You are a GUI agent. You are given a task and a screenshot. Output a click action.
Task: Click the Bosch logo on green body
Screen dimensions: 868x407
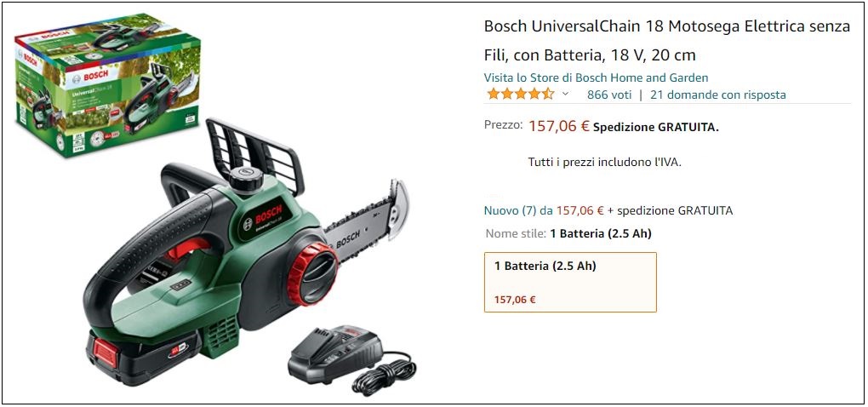(268, 215)
